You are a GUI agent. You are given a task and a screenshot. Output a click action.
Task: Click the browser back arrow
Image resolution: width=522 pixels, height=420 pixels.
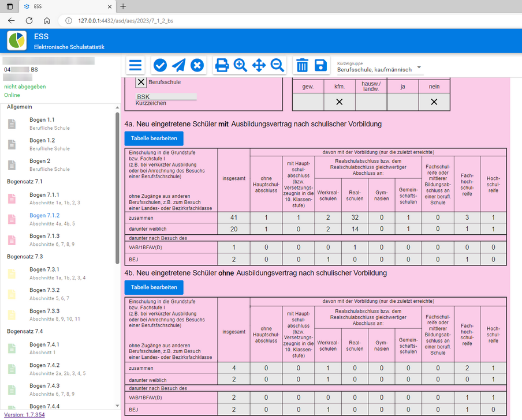click(12, 21)
